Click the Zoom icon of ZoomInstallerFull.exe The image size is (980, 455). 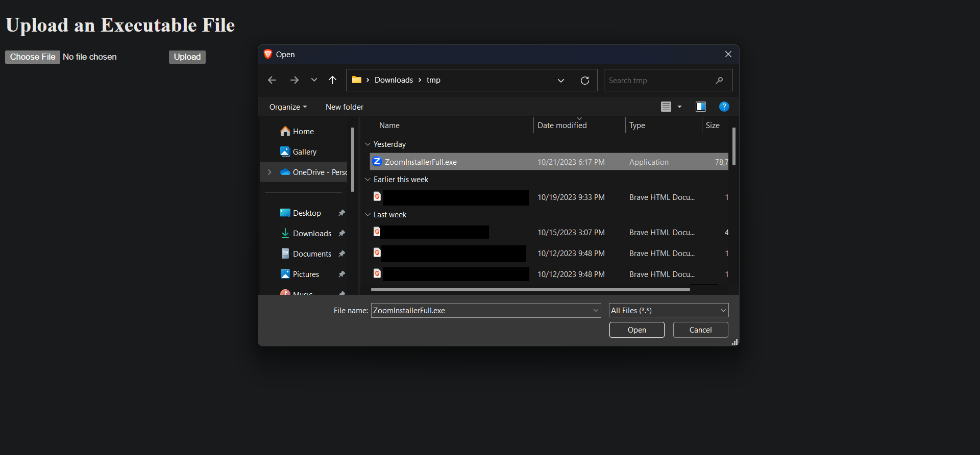click(x=377, y=162)
